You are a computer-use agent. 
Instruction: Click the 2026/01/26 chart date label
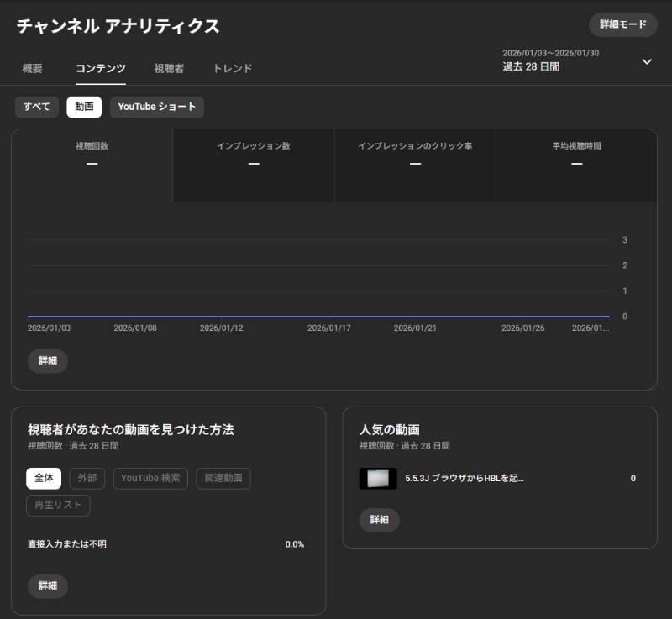tap(522, 328)
